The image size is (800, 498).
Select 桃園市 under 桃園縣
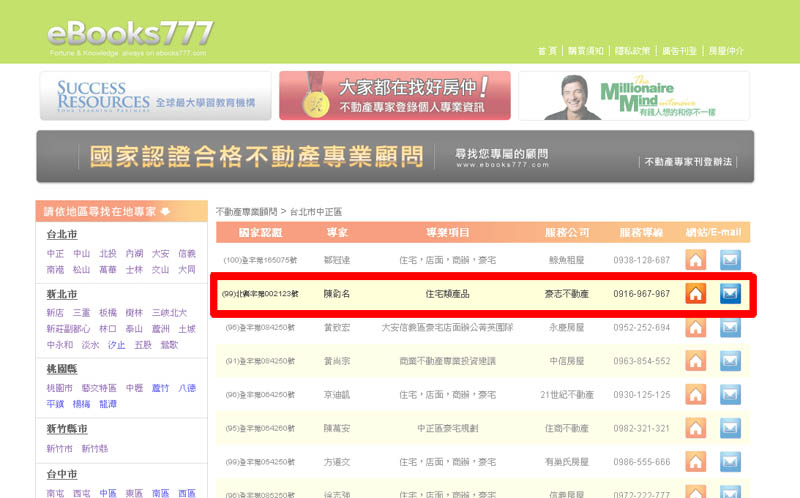click(60, 388)
